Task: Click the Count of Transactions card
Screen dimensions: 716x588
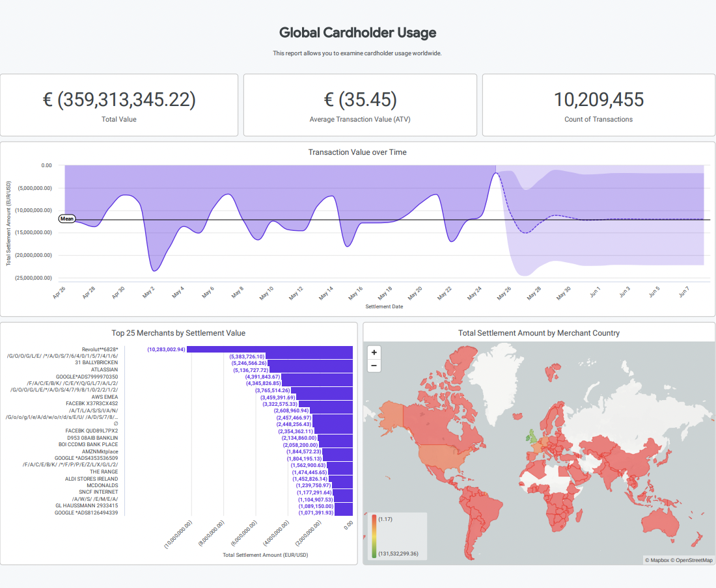Action: (x=598, y=105)
